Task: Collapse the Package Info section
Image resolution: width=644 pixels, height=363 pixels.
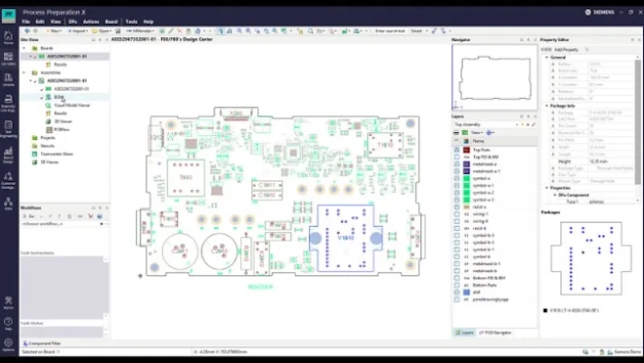Action: click(x=547, y=106)
